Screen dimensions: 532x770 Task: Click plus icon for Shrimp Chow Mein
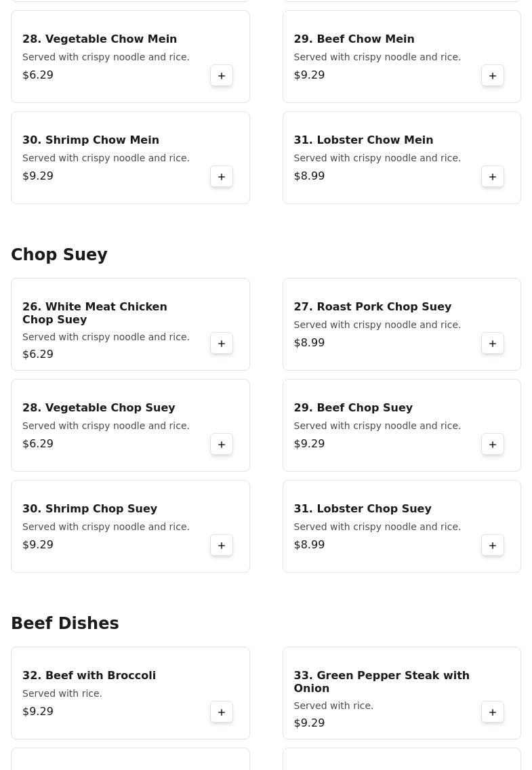click(x=222, y=176)
